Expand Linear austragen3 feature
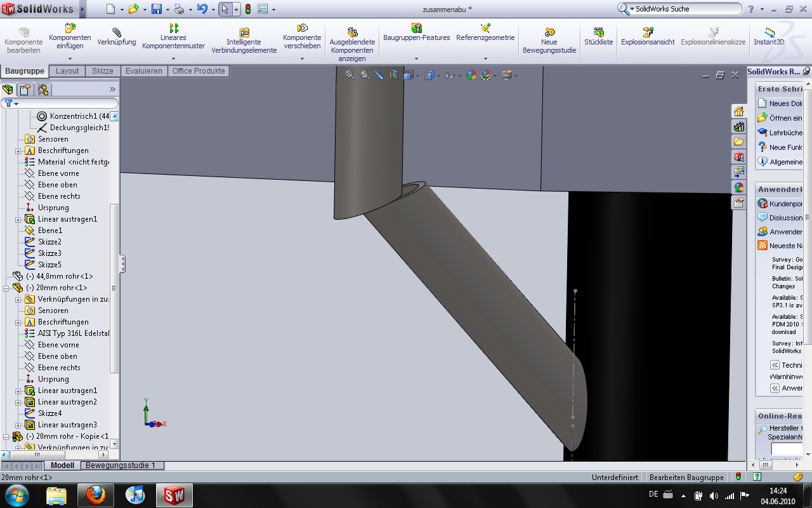 [18, 425]
